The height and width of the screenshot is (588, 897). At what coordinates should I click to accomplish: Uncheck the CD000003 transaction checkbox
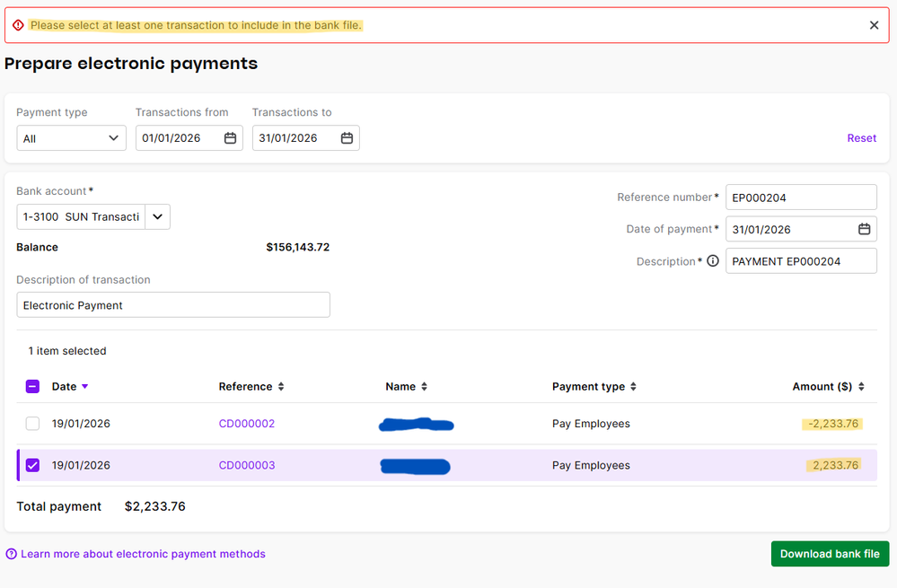32,465
